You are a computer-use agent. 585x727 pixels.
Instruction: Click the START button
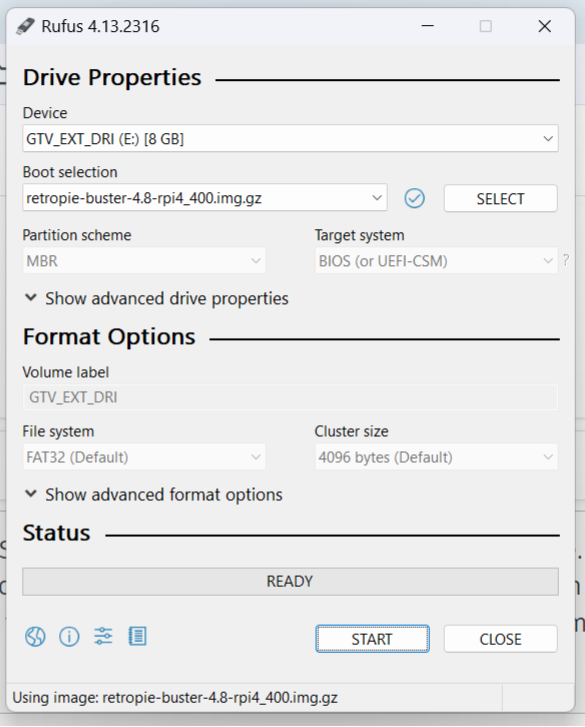(x=372, y=639)
